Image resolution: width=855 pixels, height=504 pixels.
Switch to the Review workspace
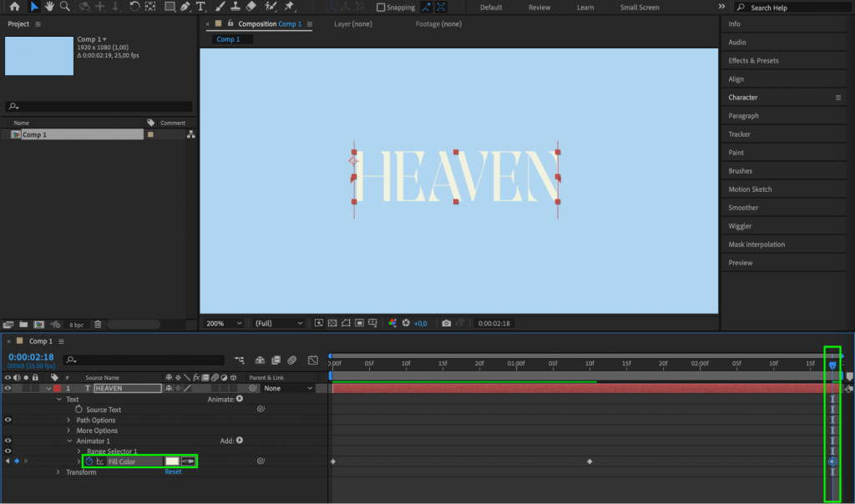(x=539, y=7)
